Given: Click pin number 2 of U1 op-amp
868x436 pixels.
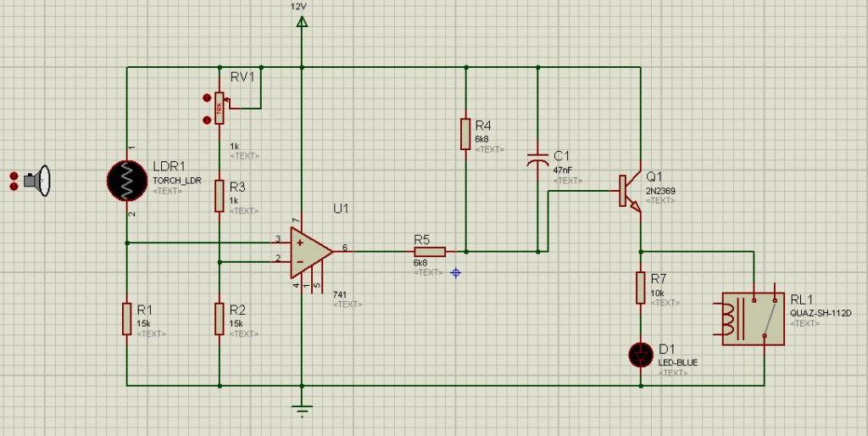Looking at the screenshot, I should pyautogui.click(x=278, y=258).
